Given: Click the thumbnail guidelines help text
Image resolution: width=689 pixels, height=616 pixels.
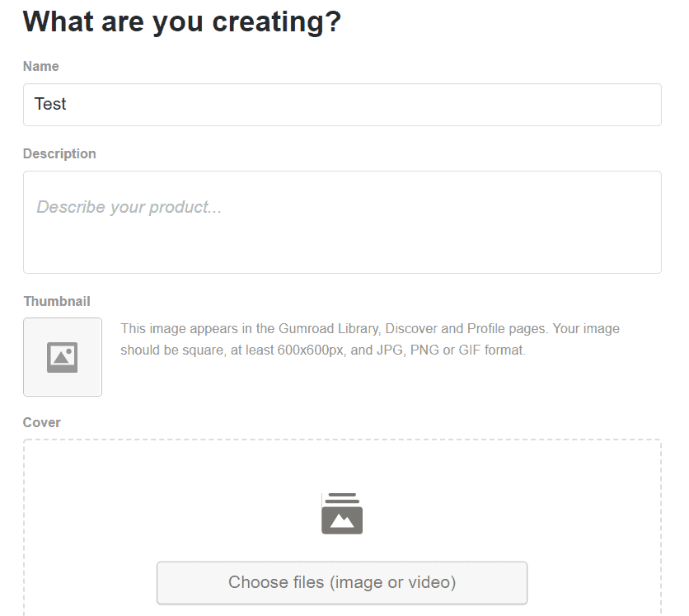Looking at the screenshot, I should [370, 339].
